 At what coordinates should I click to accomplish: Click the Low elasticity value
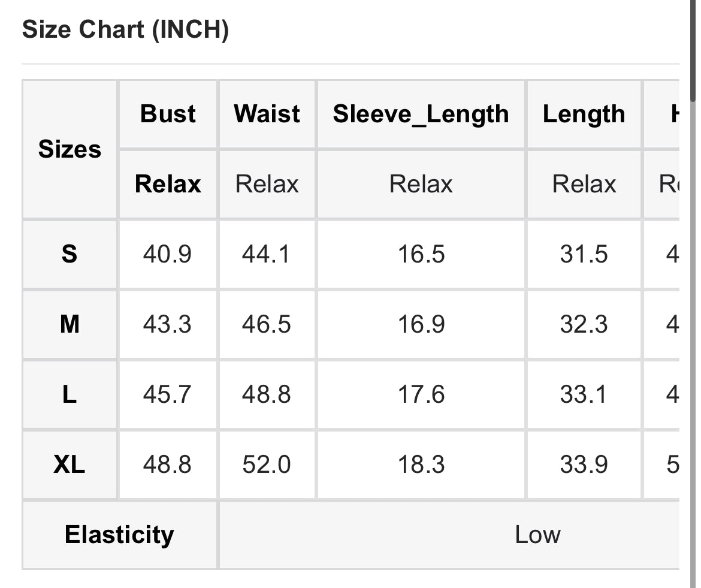coord(537,535)
